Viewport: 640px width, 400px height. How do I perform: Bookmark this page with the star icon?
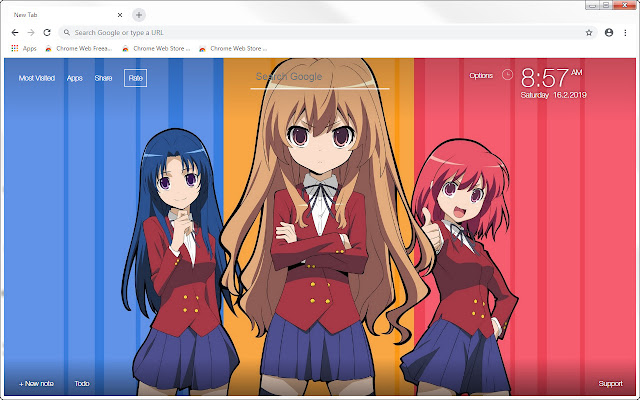tap(589, 33)
